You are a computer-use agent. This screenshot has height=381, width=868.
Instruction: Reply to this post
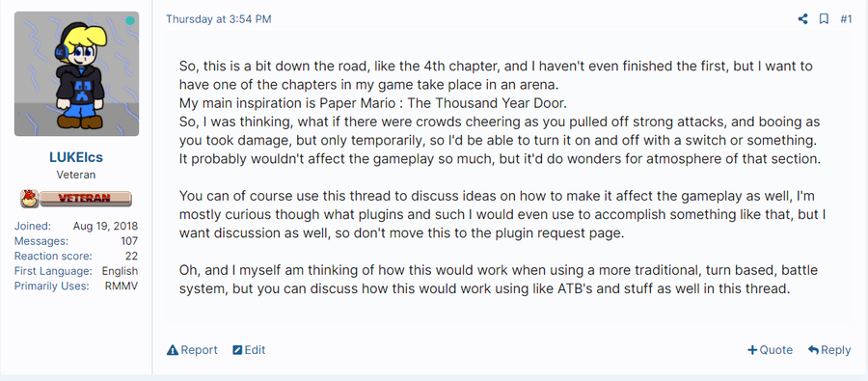pos(829,350)
